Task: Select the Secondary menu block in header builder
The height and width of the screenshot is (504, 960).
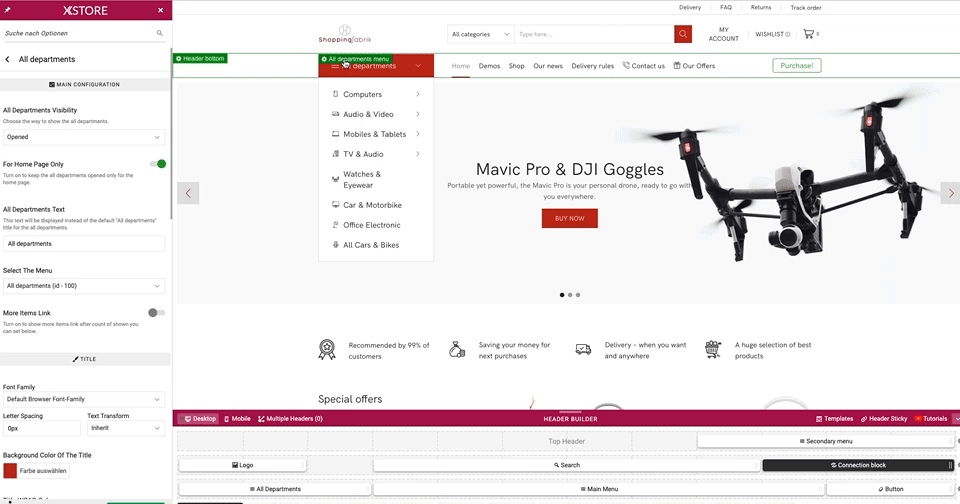Action: 825,441
